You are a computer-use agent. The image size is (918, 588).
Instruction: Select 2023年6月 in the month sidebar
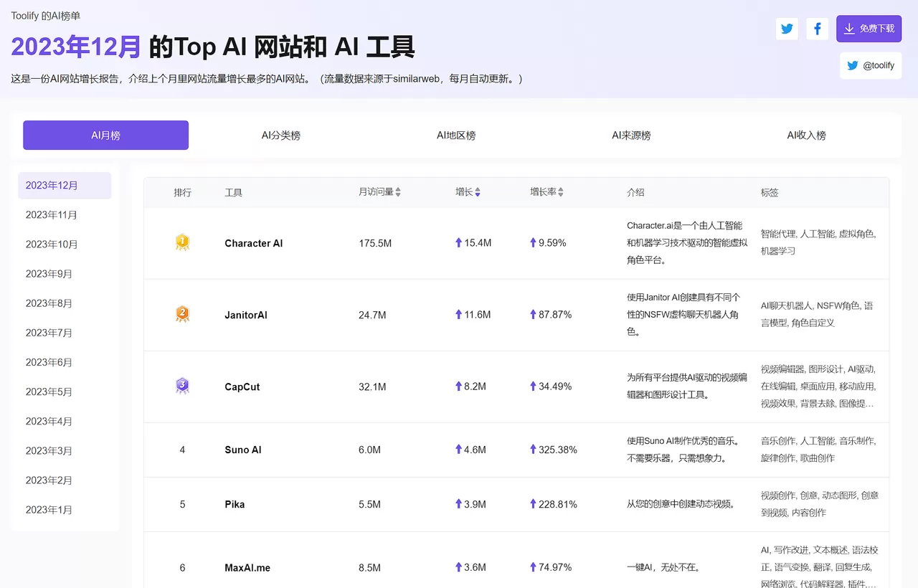point(51,361)
